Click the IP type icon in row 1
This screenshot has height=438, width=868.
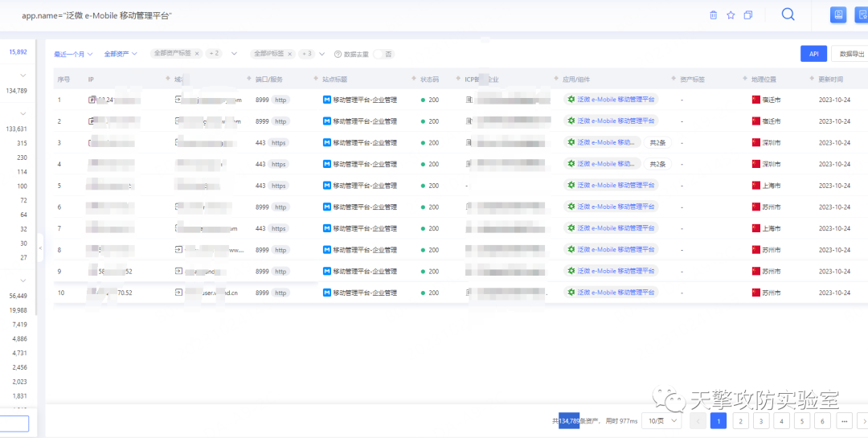coord(92,100)
